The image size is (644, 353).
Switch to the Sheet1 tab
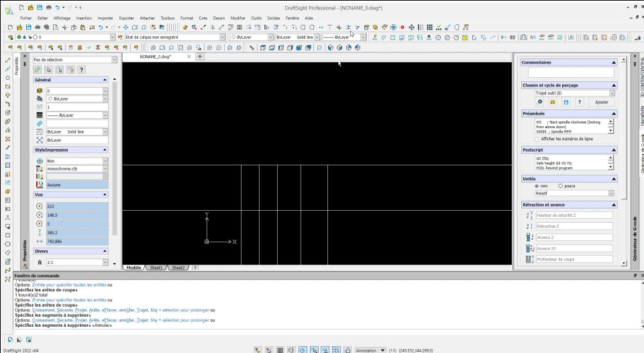(x=156, y=267)
